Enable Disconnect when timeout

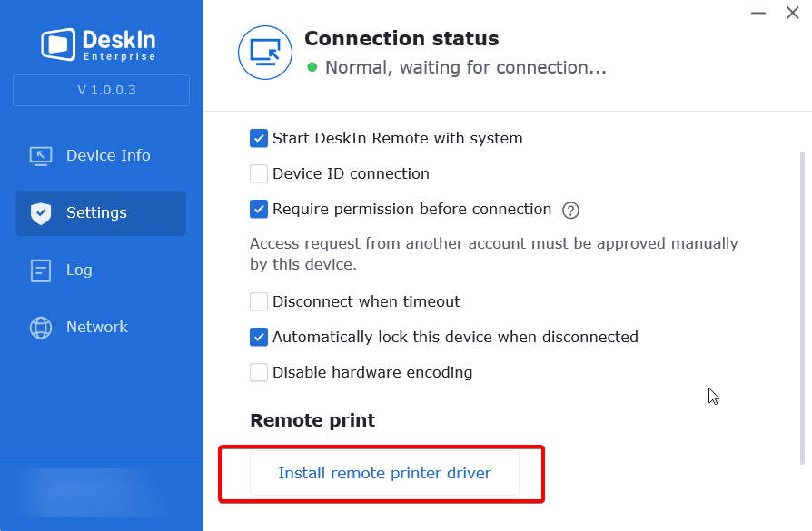[x=259, y=301]
